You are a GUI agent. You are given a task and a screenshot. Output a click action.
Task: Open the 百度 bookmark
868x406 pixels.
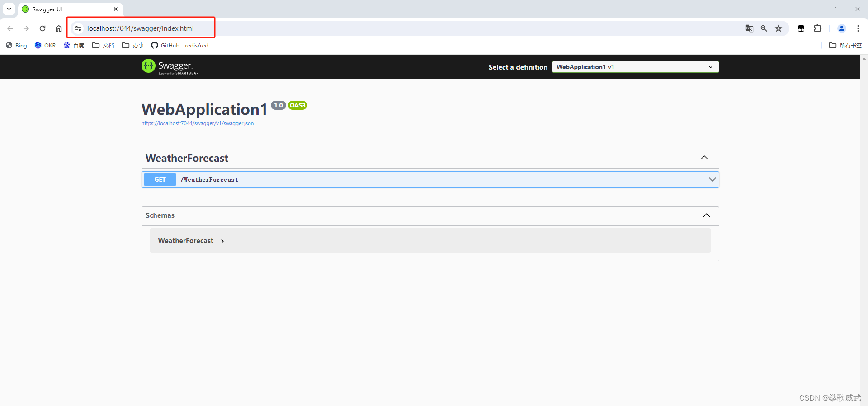tap(74, 45)
